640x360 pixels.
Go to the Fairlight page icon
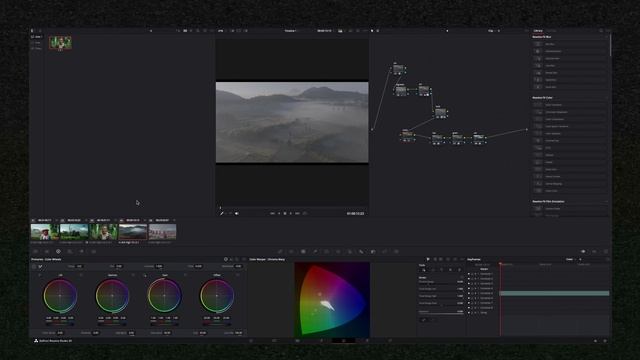point(367,340)
